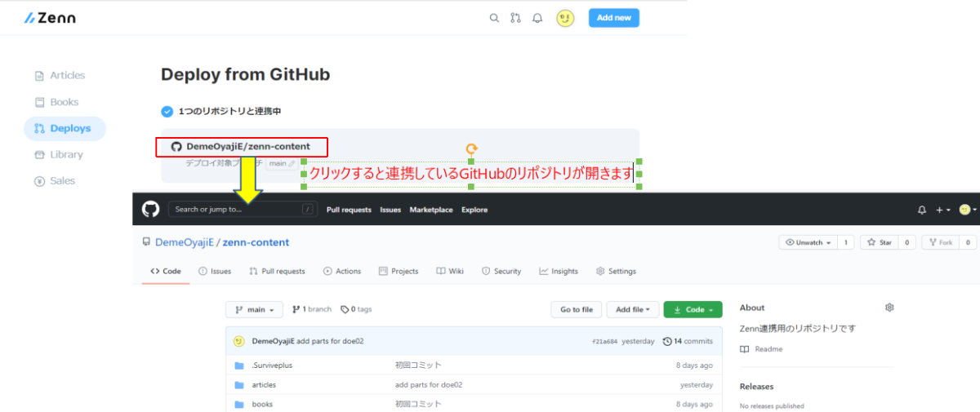This screenshot has width=980, height=412.
Task: Open DemeOyajiE/zenn-content link on Zenn
Action: click(x=241, y=147)
